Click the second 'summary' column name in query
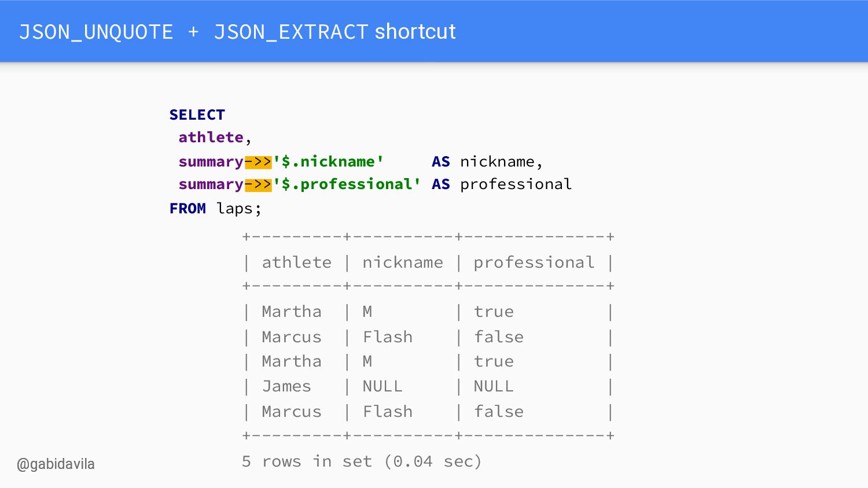 [x=211, y=184]
